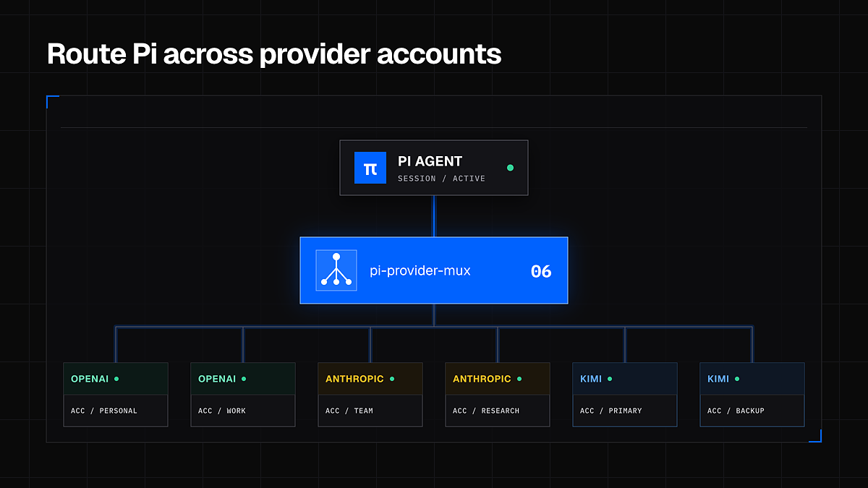
Task: Click the "Route Pi across provider accounts" heading
Action: (x=274, y=54)
